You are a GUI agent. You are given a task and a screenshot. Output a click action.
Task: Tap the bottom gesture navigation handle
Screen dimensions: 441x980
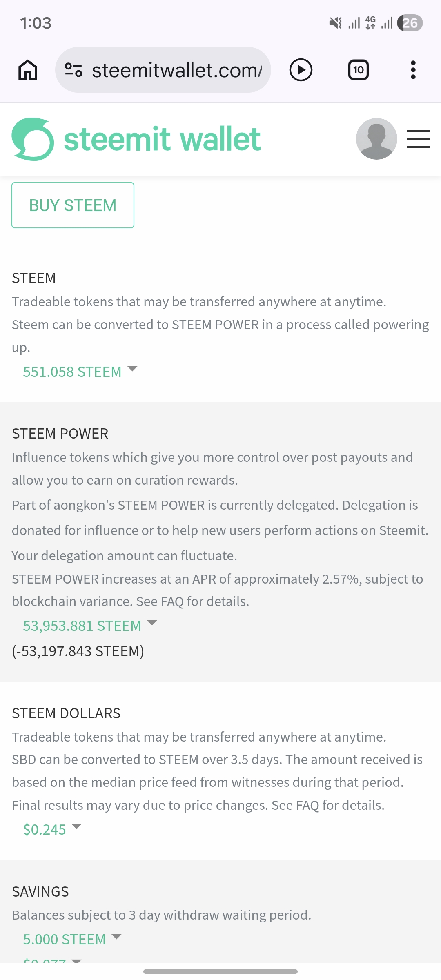220,971
